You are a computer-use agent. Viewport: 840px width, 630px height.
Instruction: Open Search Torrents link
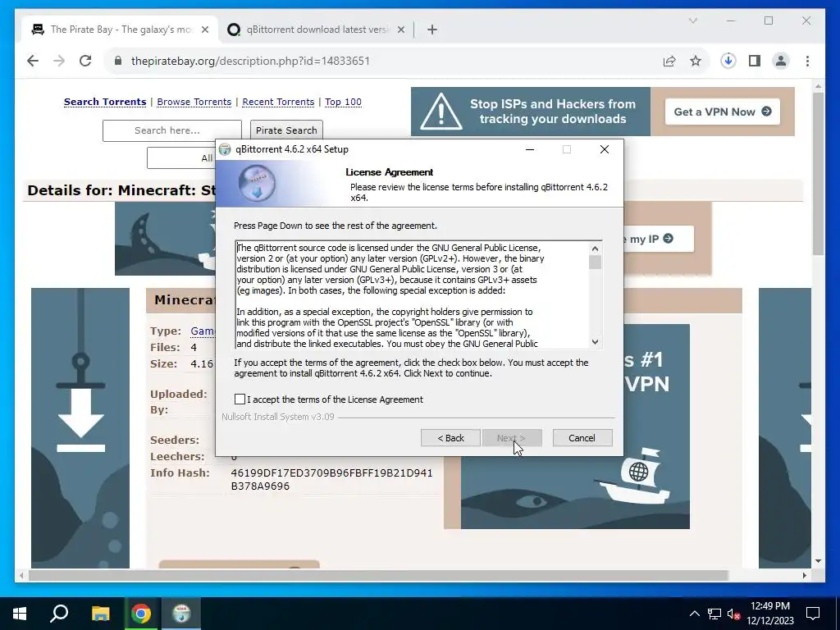pos(105,102)
